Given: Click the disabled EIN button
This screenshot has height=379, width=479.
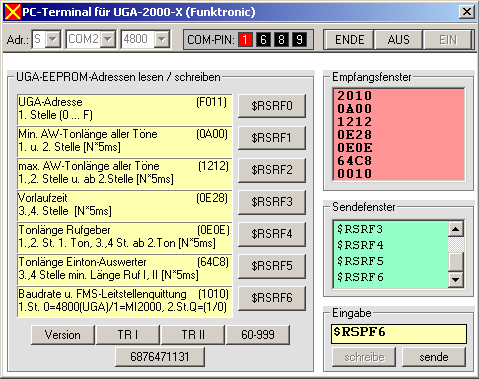Looking at the screenshot, I should click(x=448, y=40).
